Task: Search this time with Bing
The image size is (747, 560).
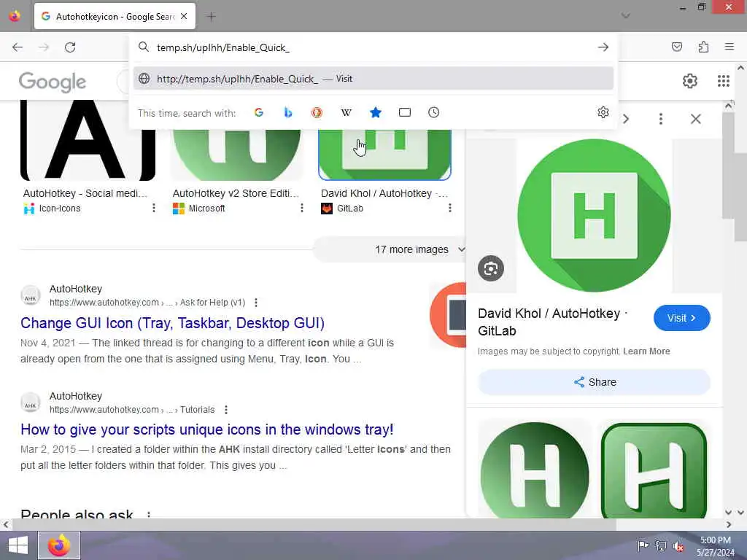Action: (287, 113)
